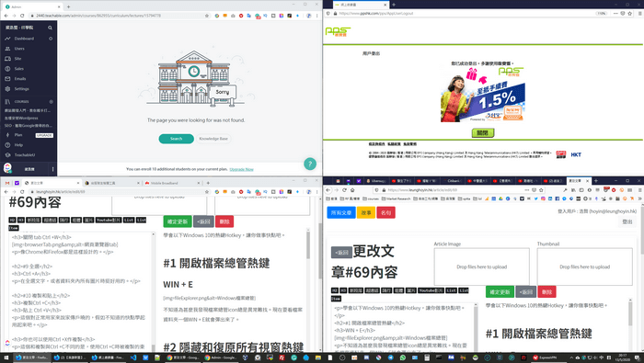
Task: Bookmark the Teachable page with the star icon
Action: 207,16
